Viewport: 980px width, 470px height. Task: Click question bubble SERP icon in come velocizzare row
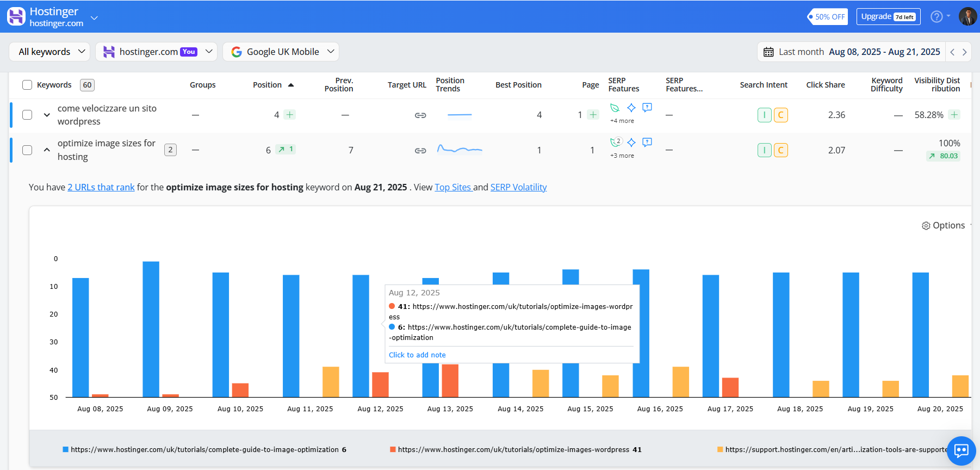point(647,108)
